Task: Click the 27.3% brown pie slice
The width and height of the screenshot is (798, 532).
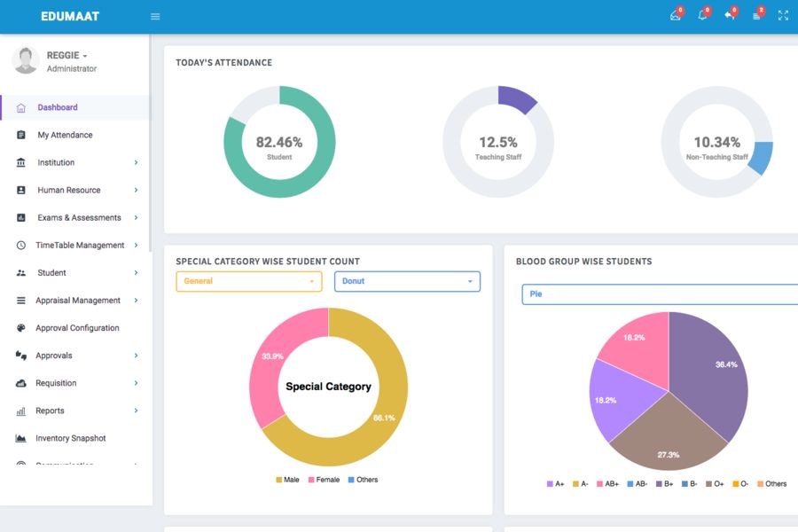Action: pos(669,438)
